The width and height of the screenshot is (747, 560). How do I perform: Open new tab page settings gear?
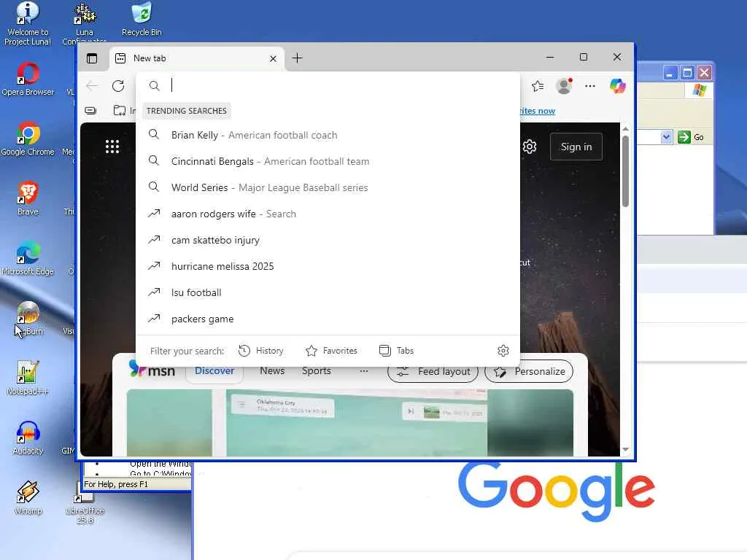(x=530, y=147)
